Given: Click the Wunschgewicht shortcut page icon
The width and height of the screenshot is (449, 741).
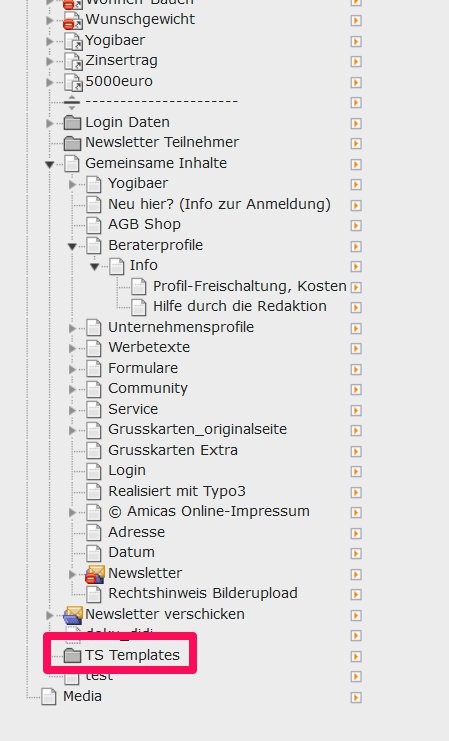Looking at the screenshot, I should (73, 20).
